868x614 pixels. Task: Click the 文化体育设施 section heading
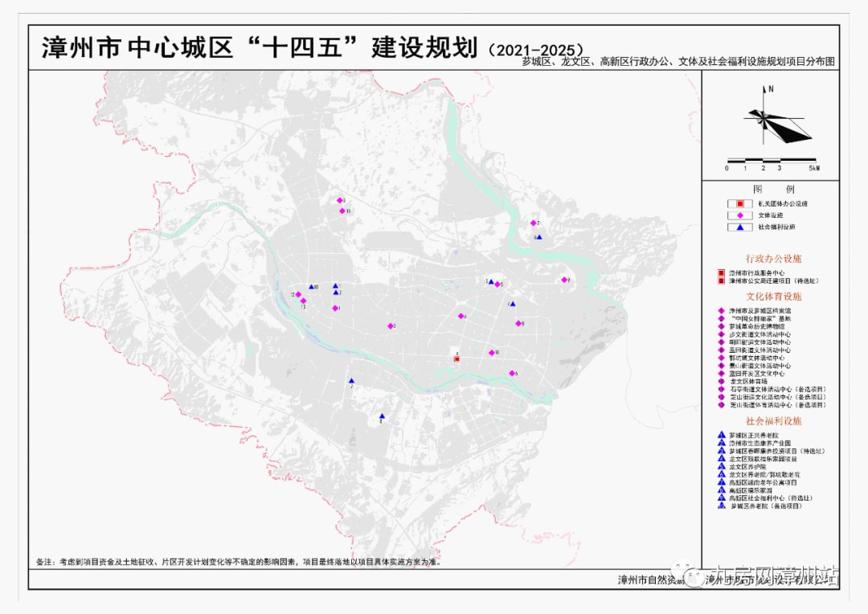(773, 297)
